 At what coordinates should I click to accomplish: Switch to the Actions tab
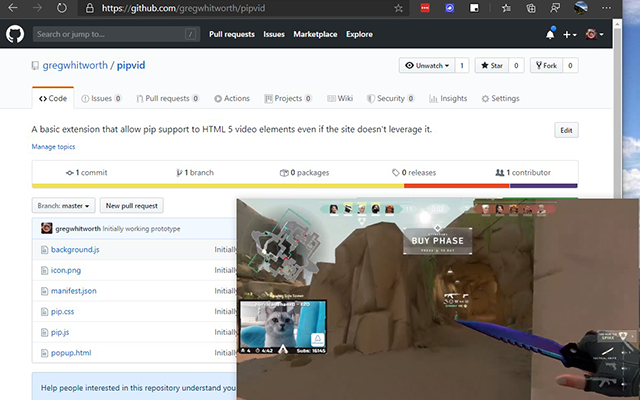pyautogui.click(x=232, y=98)
